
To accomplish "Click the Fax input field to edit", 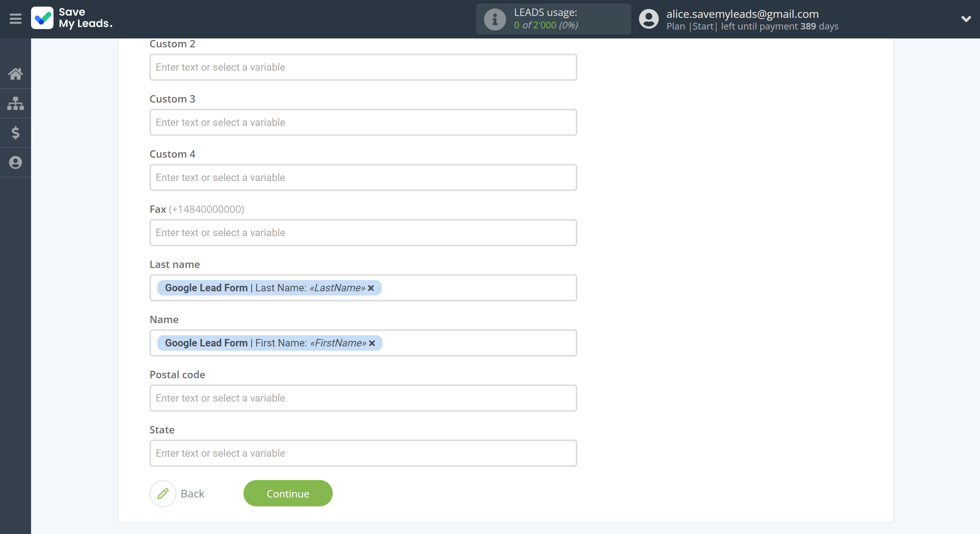I will (363, 232).
